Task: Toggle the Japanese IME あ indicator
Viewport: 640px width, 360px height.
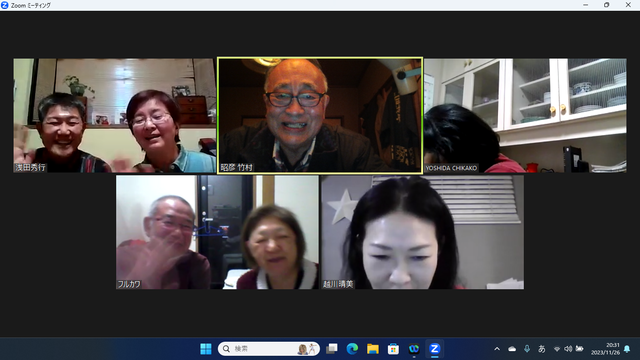Action: coord(542,349)
